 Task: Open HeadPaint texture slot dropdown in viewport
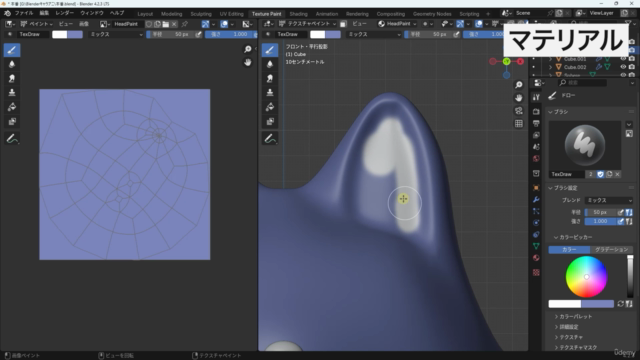click(397, 24)
